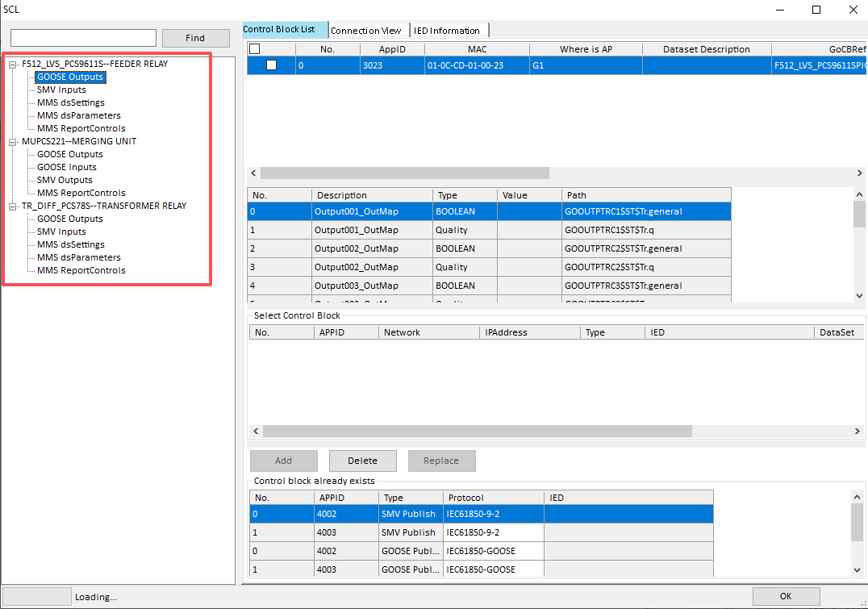868x609 pixels.
Task: Select the APPID 4003 SMV Publish row
Action: [403, 532]
